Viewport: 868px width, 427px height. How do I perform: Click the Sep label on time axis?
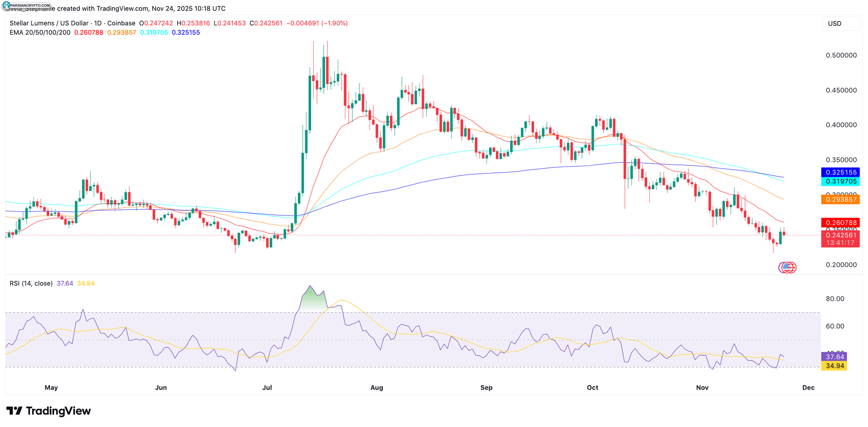click(x=487, y=388)
